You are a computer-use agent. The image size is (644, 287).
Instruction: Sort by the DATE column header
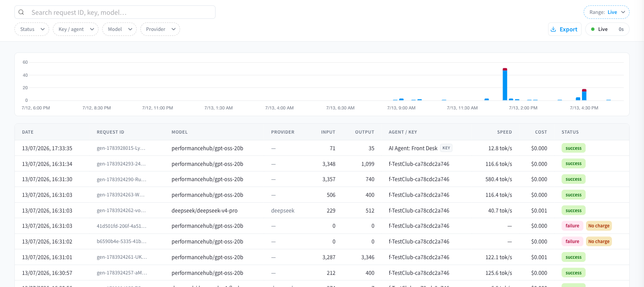point(28,132)
